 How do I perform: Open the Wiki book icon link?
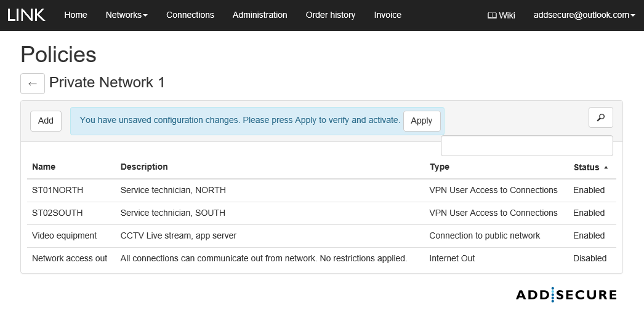[x=501, y=15]
